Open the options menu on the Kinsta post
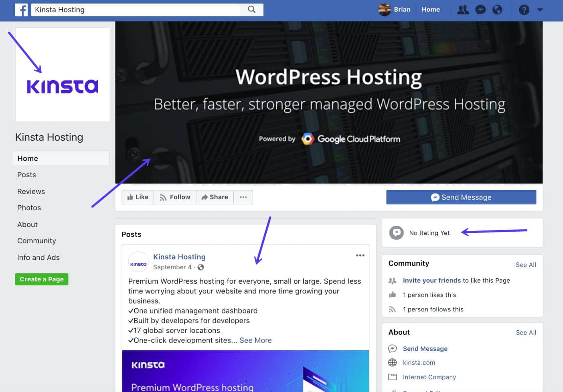The image size is (563, 392). click(x=360, y=255)
